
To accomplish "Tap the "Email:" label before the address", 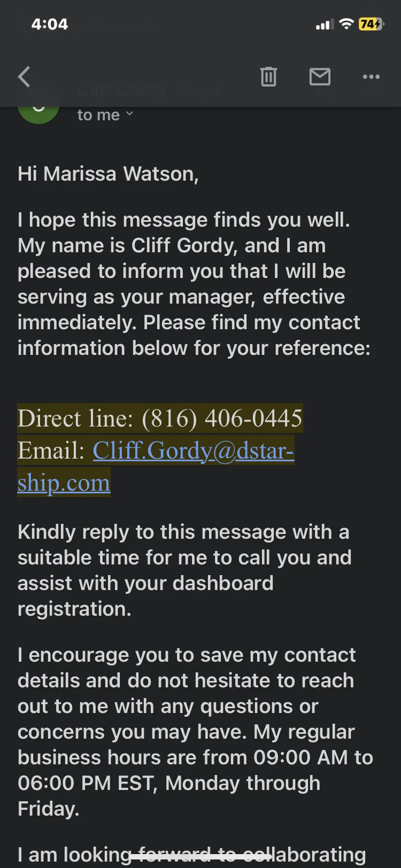I will pos(51,451).
